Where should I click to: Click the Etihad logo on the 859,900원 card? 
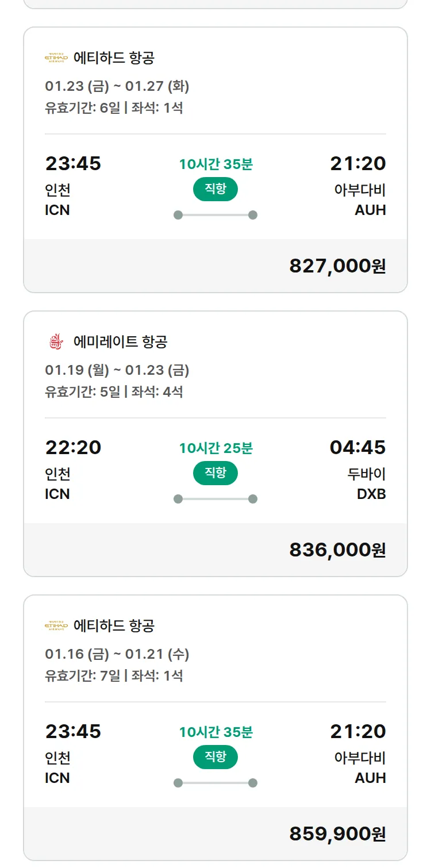tap(56, 625)
